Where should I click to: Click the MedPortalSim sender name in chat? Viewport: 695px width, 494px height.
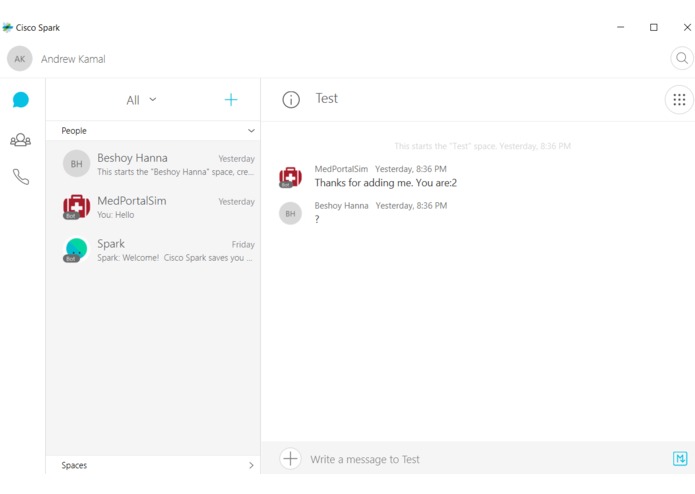click(x=341, y=169)
